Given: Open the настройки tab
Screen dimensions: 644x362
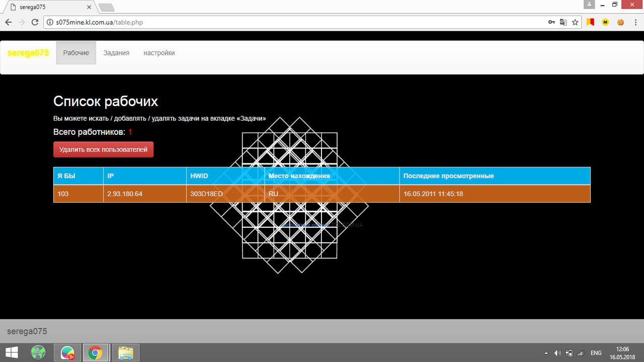Looking at the screenshot, I should point(159,53).
